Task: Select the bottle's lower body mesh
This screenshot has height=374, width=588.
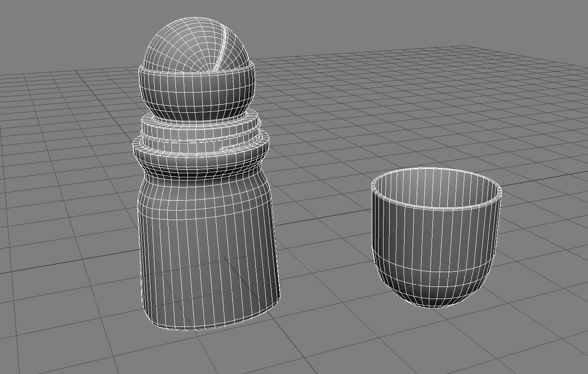Action: tap(208, 251)
